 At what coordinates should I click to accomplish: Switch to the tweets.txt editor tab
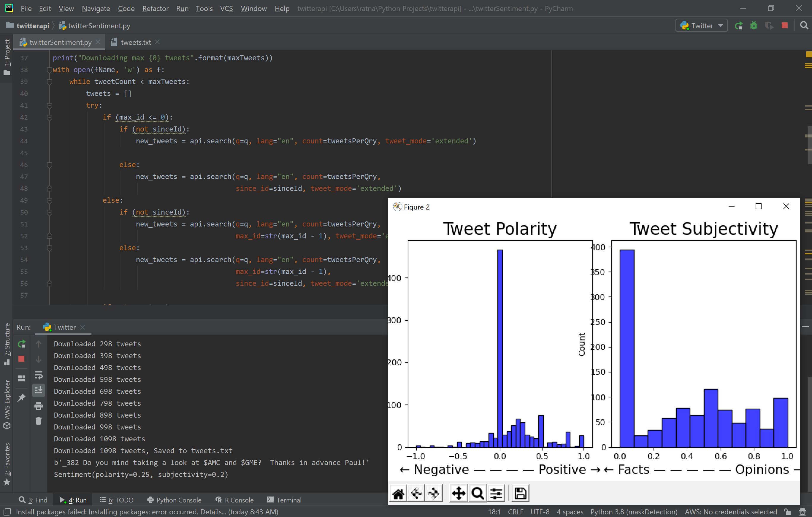click(x=136, y=42)
